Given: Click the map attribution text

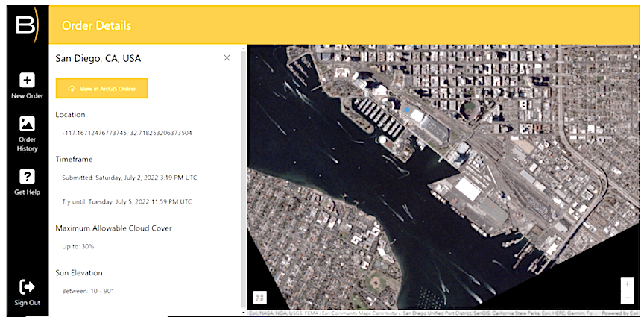Looking at the screenshot, I should tap(417, 313).
